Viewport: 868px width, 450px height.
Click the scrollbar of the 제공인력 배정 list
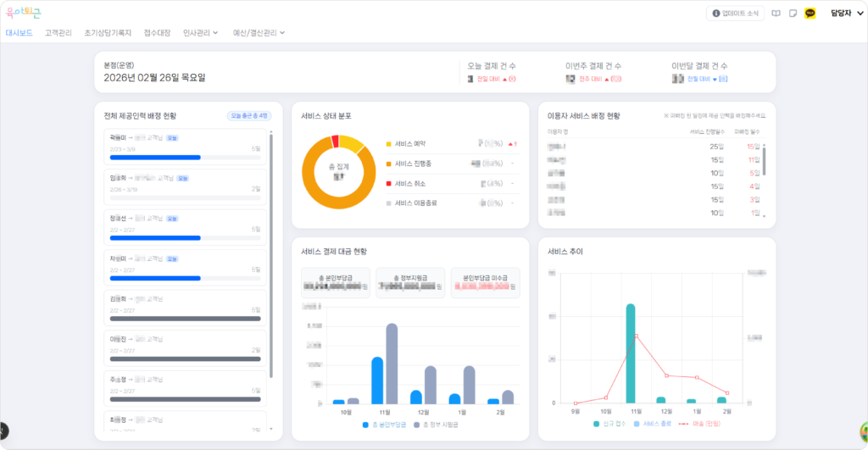(x=270, y=254)
